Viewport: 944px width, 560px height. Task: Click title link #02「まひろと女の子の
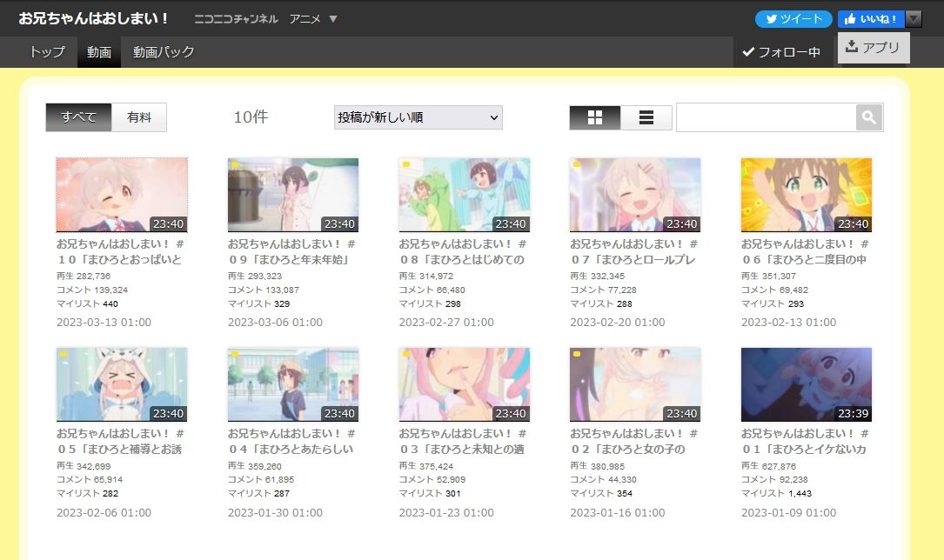pos(633,442)
